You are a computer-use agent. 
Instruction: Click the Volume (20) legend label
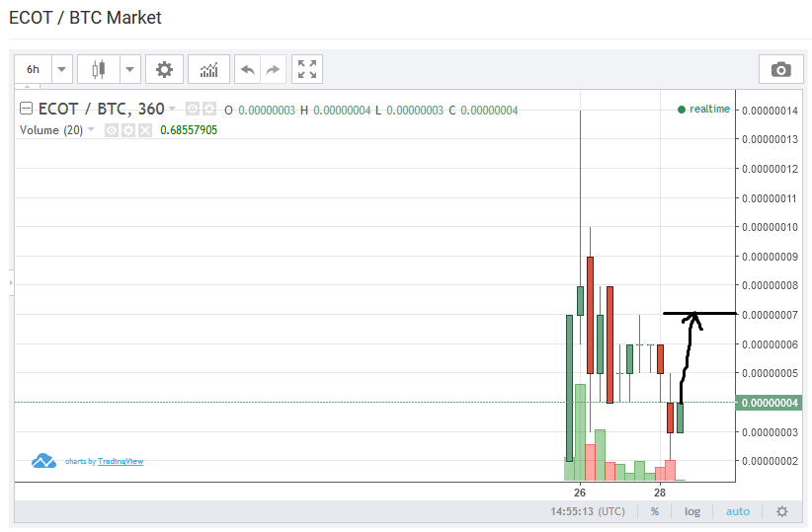coord(51,130)
